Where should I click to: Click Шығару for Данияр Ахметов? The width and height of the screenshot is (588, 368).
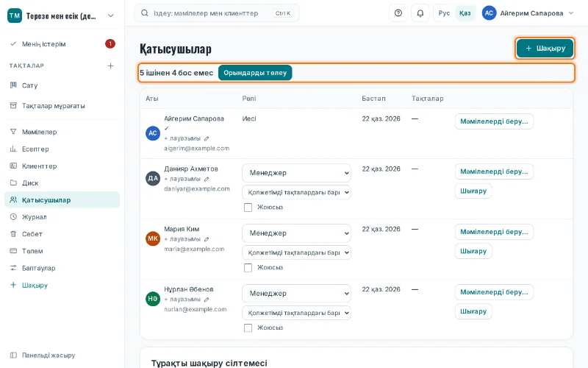[473, 191]
